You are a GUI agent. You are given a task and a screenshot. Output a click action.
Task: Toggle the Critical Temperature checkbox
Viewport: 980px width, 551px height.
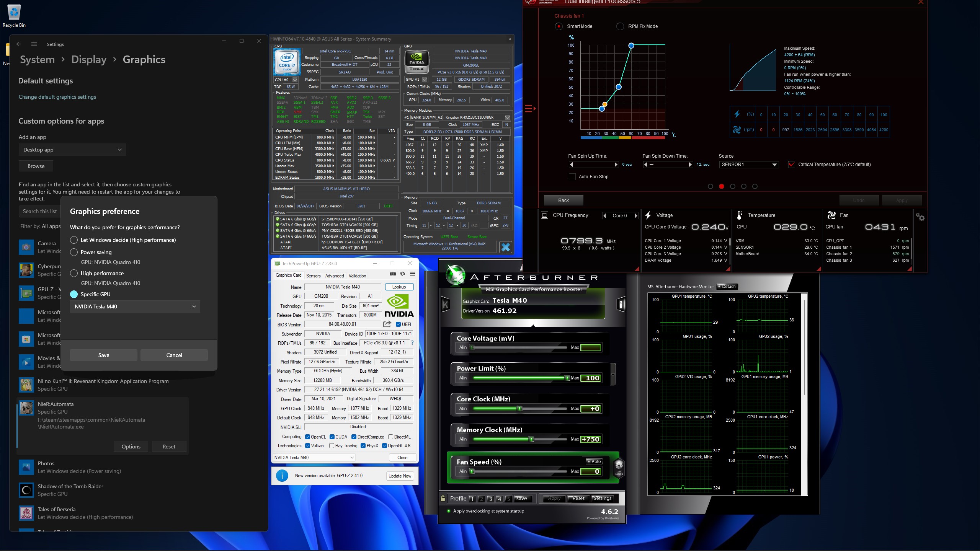point(791,165)
